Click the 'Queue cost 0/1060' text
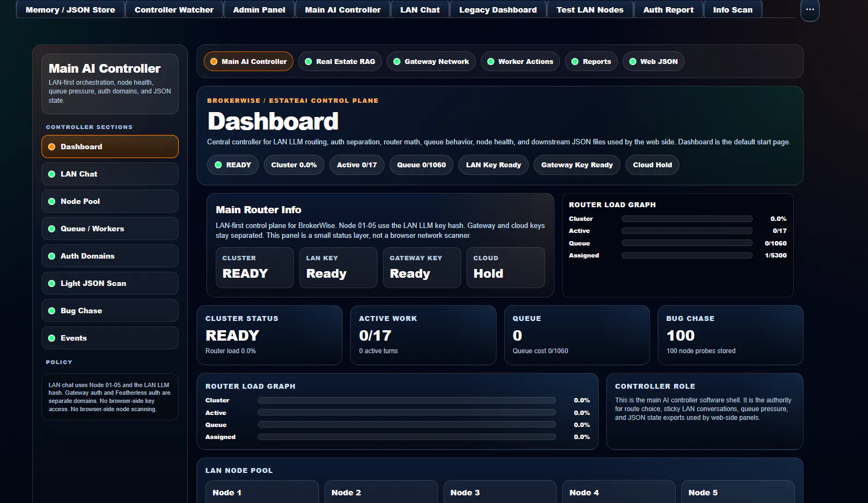The width and height of the screenshot is (868, 503). pos(540,351)
